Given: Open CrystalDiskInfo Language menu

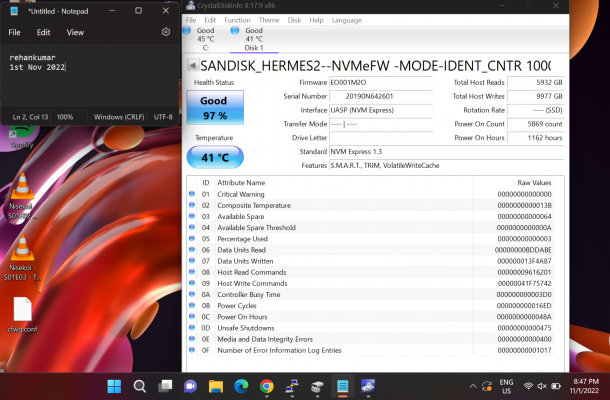Looking at the screenshot, I should [347, 20].
